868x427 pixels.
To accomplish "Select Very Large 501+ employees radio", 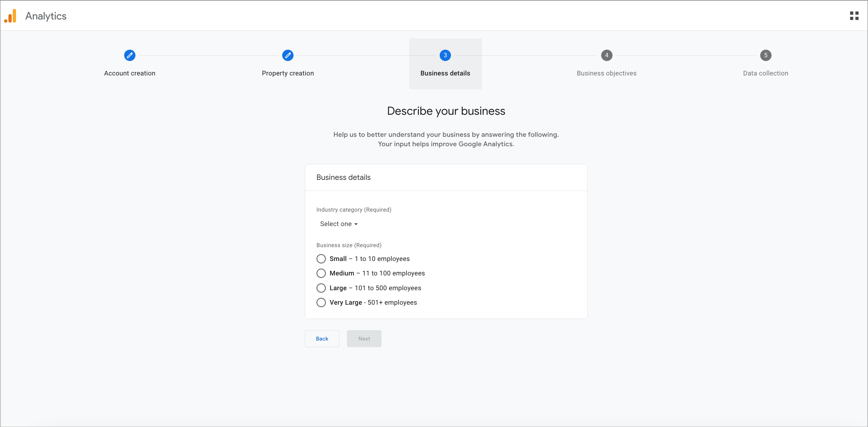I will 321,302.
